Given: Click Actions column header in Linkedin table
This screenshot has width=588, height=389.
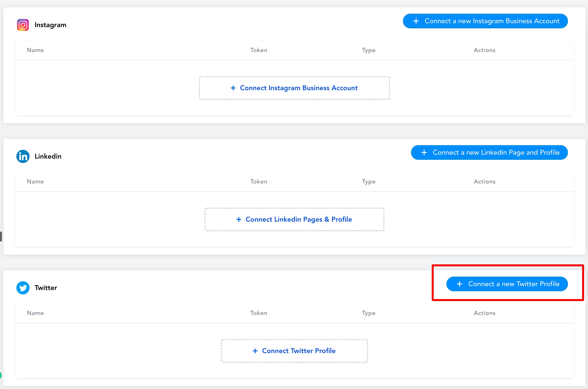Looking at the screenshot, I should 485,182.
